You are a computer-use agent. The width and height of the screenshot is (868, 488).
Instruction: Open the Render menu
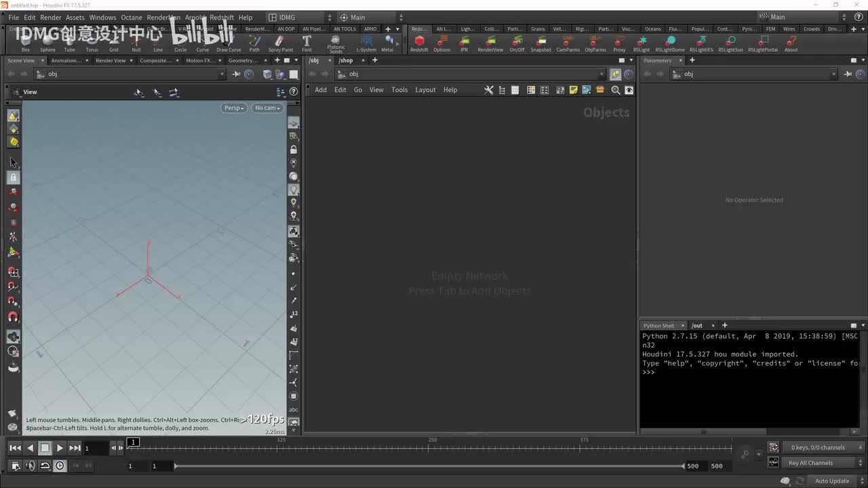pyautogui.click(x=51, y=18)
